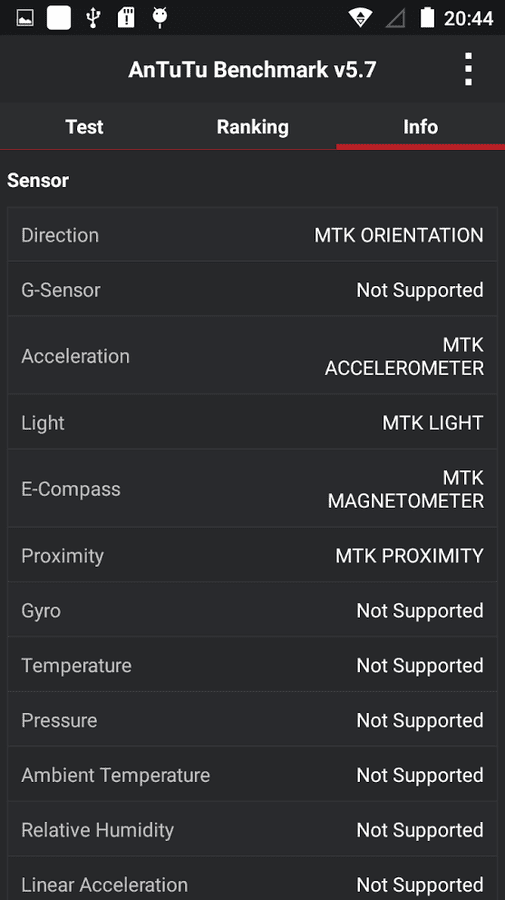This screenshot has width=505, height=900.
Task: Tap the Proximity sensor row
Action: click(252, 556)
